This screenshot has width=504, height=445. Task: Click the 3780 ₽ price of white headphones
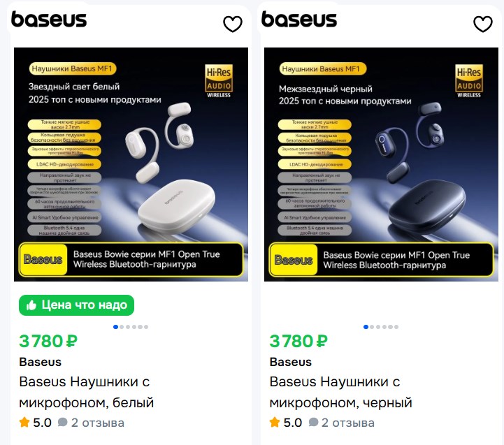(x=48, y=342)
